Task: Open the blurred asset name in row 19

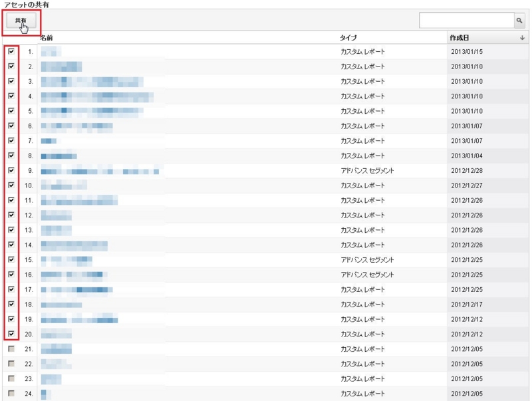Action: pos(79,320)
